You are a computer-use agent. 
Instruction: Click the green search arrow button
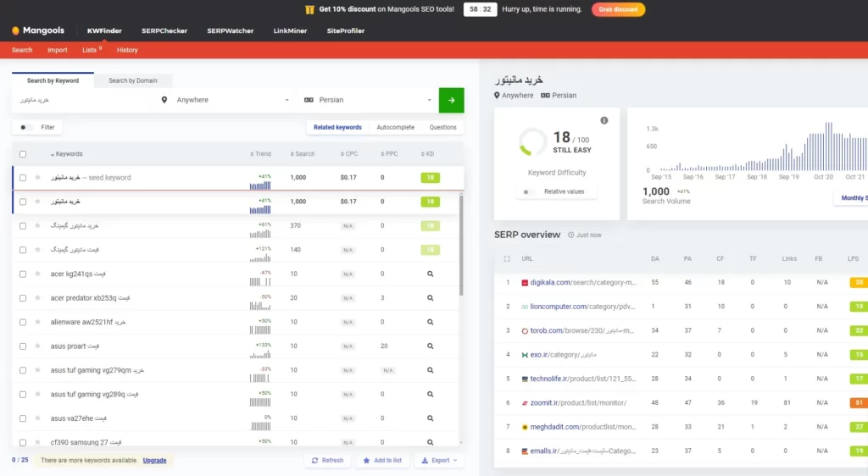pyautogui.click(x=451, y=100)
